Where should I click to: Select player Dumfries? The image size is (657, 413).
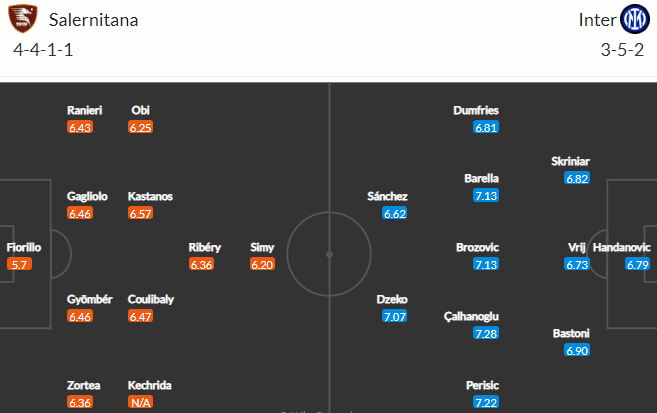(x=476, y=111)
